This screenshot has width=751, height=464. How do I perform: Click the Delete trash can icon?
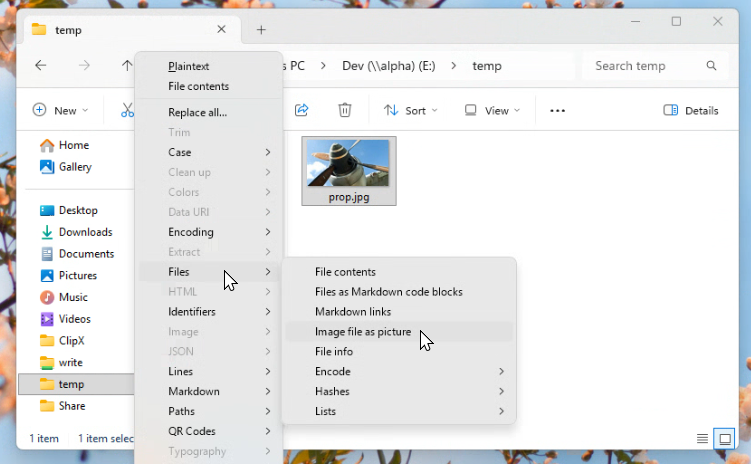coord(344,111)
